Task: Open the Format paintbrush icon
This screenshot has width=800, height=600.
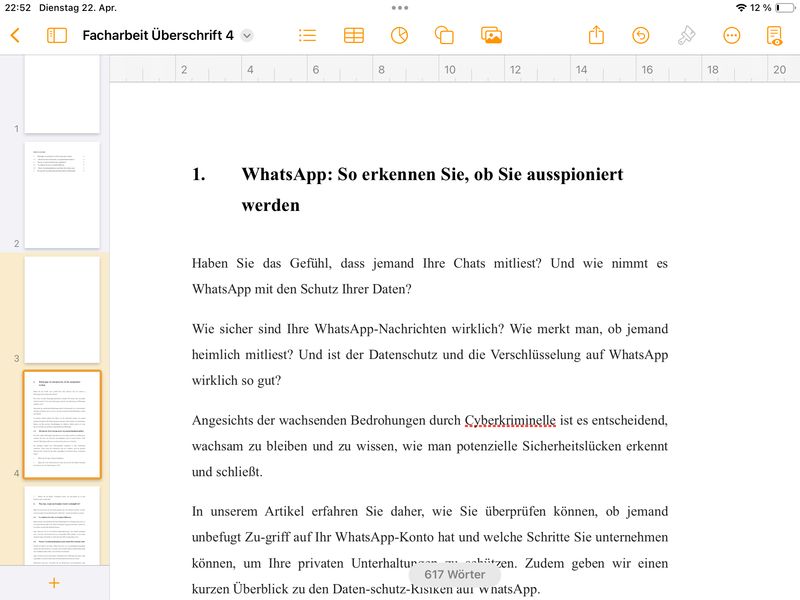Action: pos(686,35)
